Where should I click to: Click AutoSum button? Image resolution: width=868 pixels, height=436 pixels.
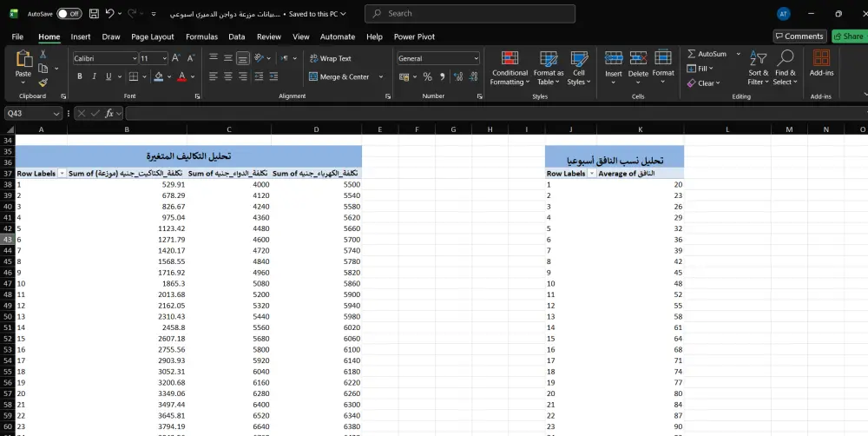coord(707,54)
